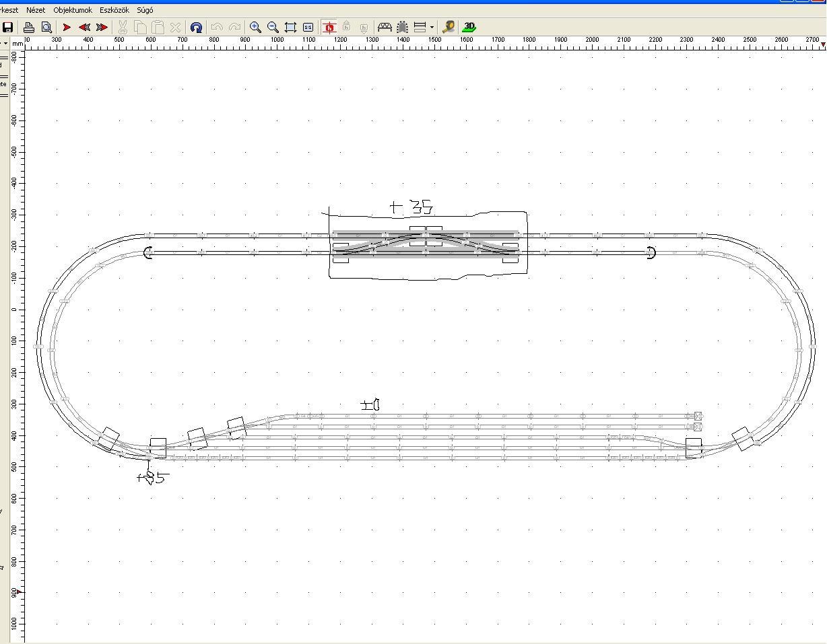Click the single red arrow toolbar icon
Viewport: 827px width, 644px height.
[x=67, y=28]
